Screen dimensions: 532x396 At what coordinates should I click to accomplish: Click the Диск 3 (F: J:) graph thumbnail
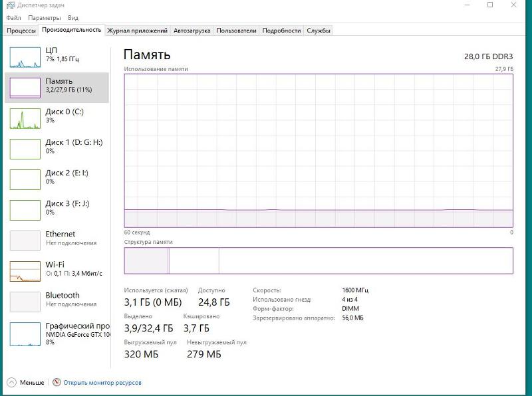[x=25, y=210]
